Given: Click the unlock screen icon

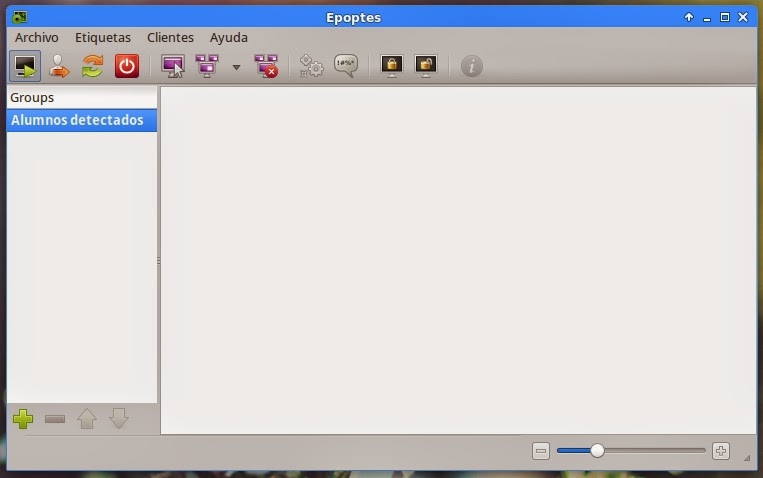Looking at the screenshot, I should pos(426,66).
